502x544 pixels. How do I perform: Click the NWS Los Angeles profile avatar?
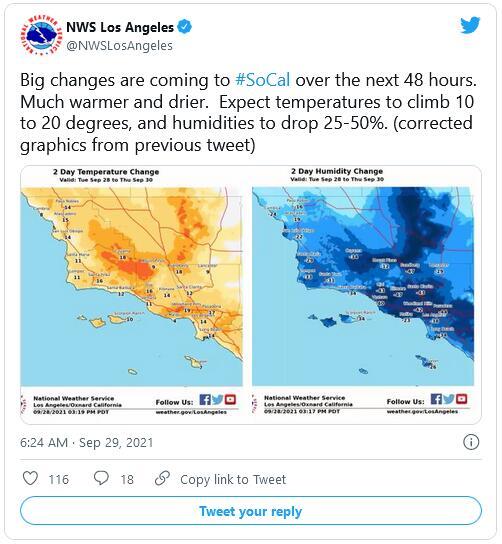pos(41,36)
